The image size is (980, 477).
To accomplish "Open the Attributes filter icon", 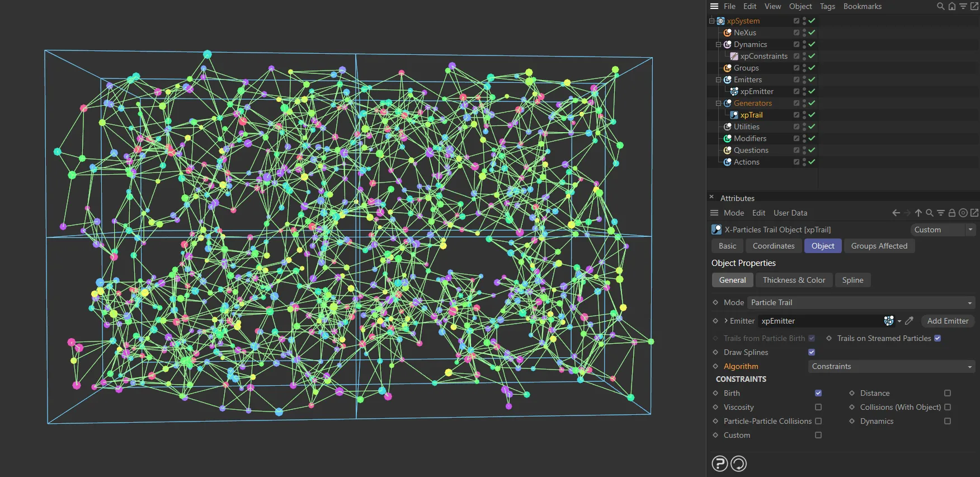I will click(941, 213).
